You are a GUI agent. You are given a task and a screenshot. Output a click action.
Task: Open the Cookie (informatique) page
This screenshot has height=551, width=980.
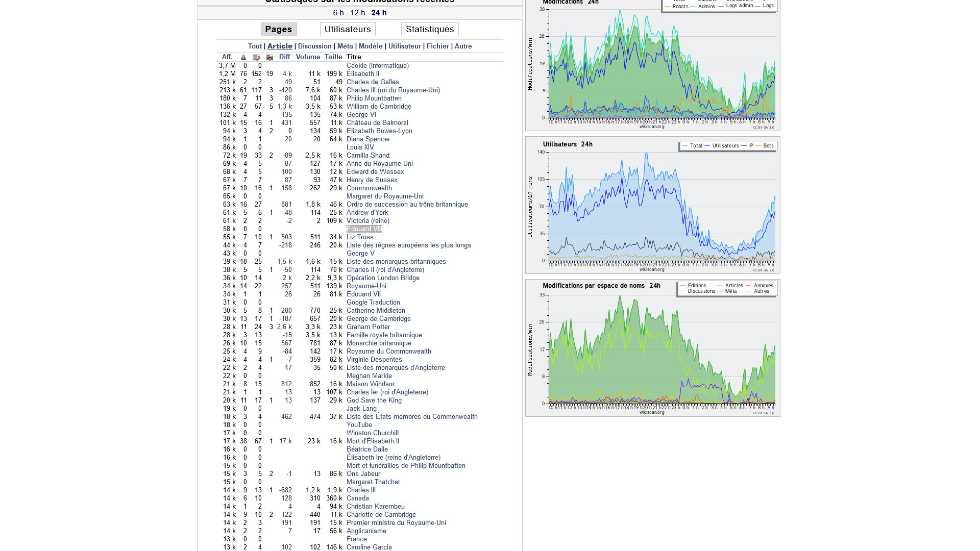click(378, 66)
